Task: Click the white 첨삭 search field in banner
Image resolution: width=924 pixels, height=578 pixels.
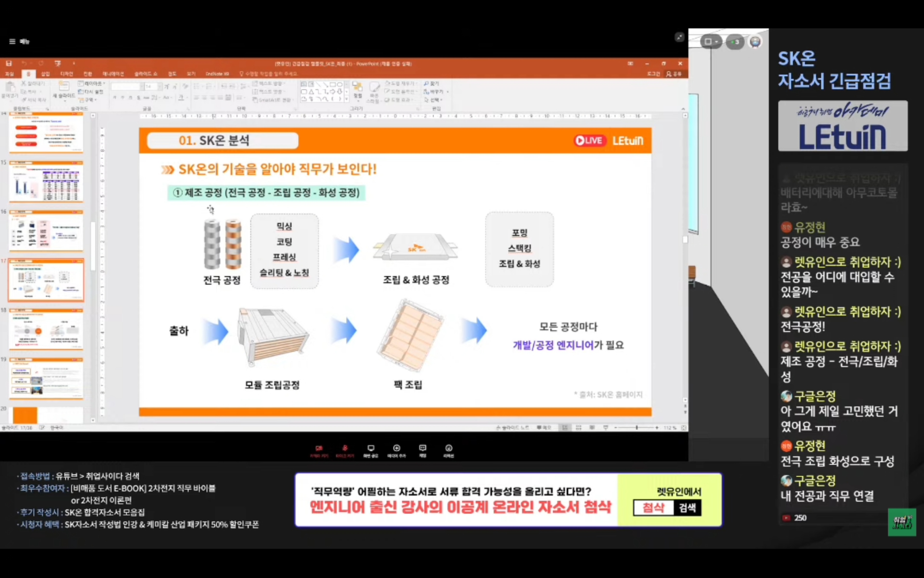Action: pos(654,508)
